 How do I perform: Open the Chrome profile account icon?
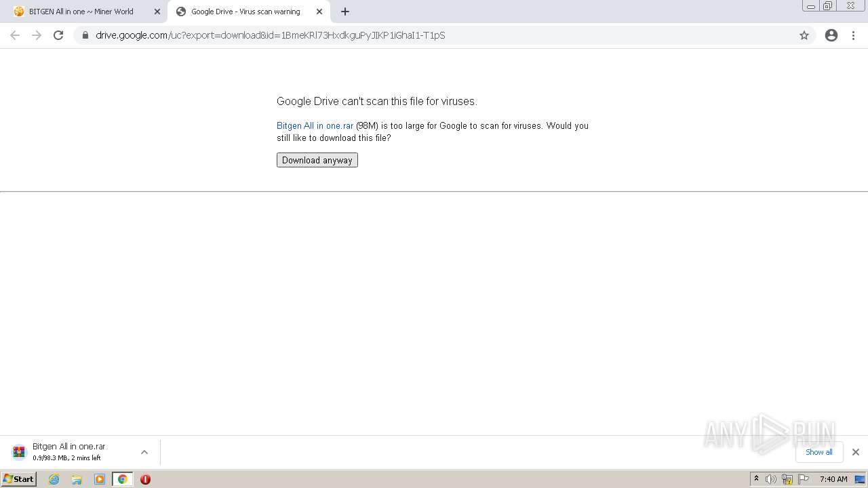tap(831, 35)
